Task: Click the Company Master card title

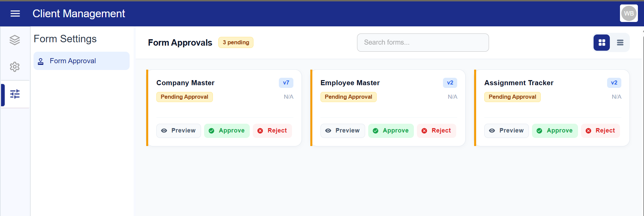Action: 185,83
